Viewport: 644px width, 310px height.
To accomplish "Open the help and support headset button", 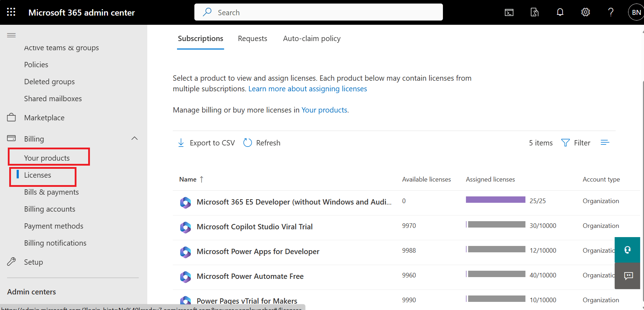I will tap(627, 250).
